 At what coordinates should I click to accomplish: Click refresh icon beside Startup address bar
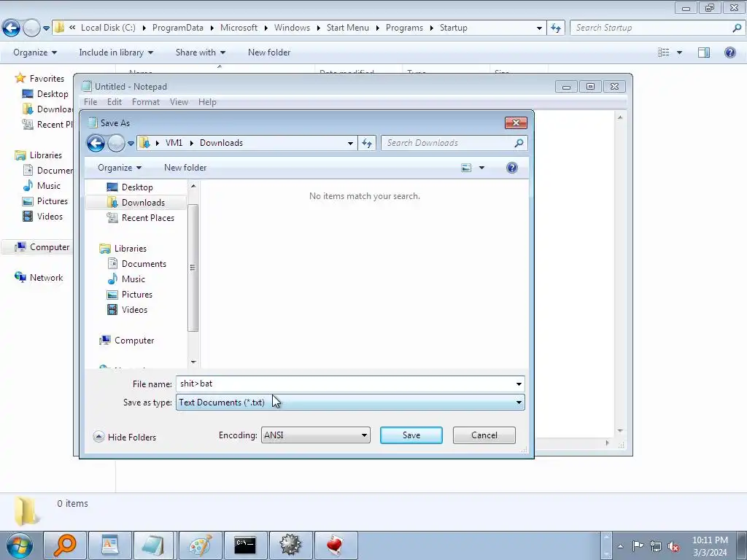point(555,28)
